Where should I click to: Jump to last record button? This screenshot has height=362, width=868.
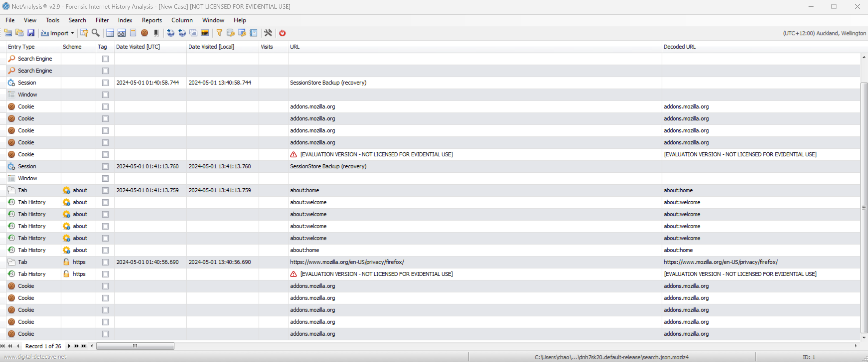click(84, 346)
